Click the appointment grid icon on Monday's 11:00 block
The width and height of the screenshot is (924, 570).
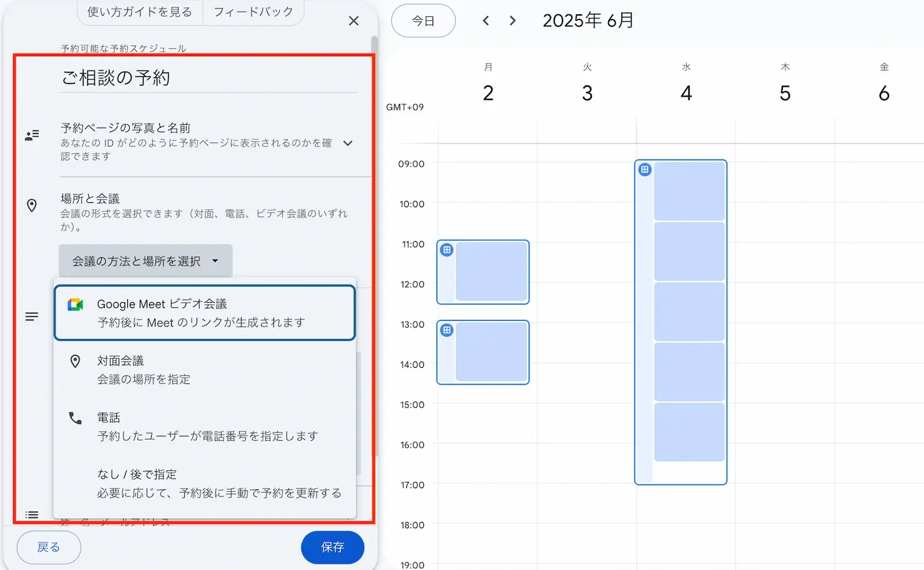pyautogui.click(x=447, y=250)
